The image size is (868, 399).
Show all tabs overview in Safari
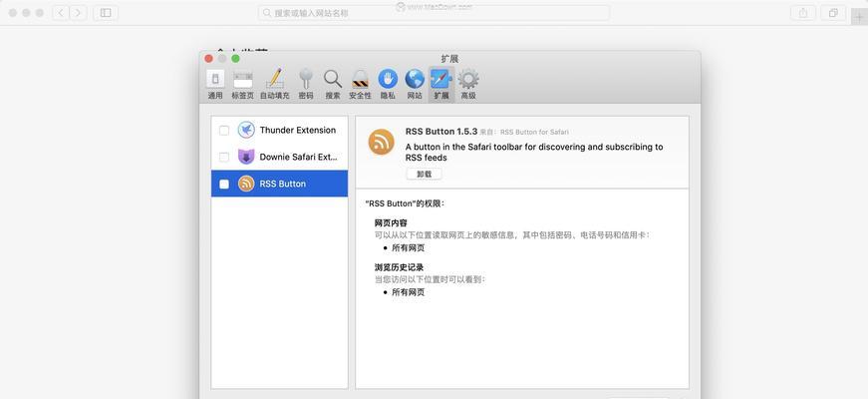point(833,12)
